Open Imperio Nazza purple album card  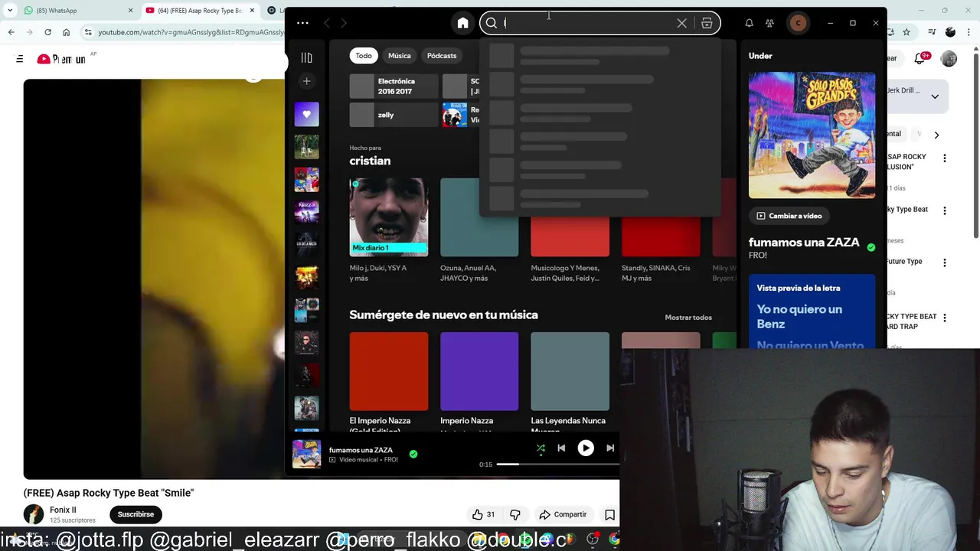click(479, 371)
